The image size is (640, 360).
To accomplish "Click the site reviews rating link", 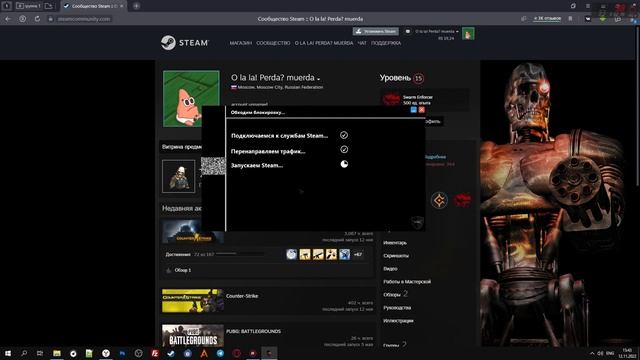I will coord(547,18).
